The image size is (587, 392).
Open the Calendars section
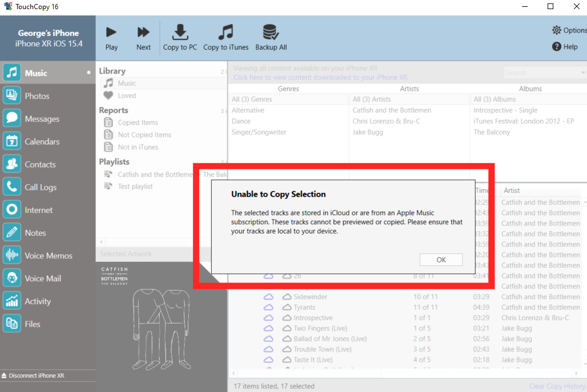point(47,142)
